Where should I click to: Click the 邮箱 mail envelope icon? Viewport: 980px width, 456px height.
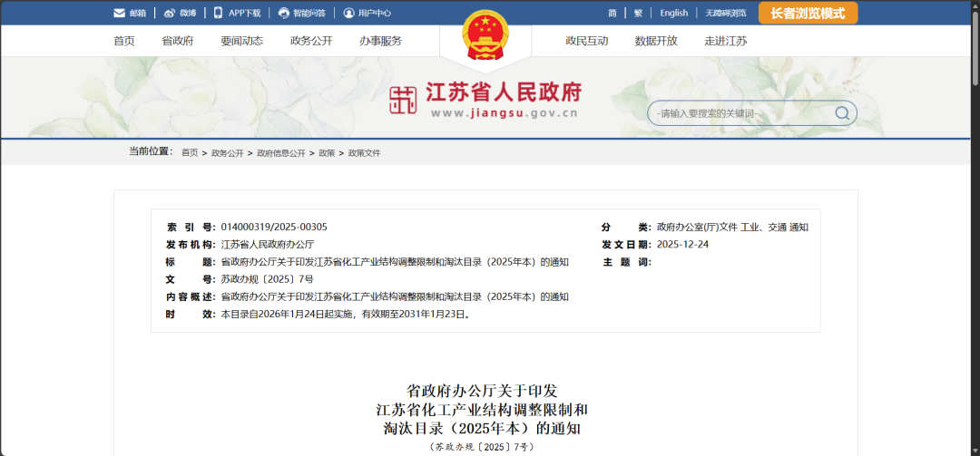tap(119, 14)
